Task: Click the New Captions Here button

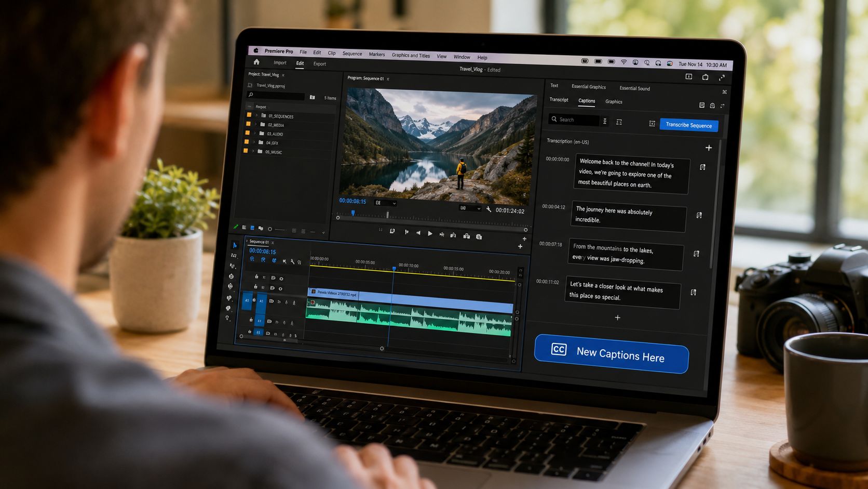Action: [611, 354]
